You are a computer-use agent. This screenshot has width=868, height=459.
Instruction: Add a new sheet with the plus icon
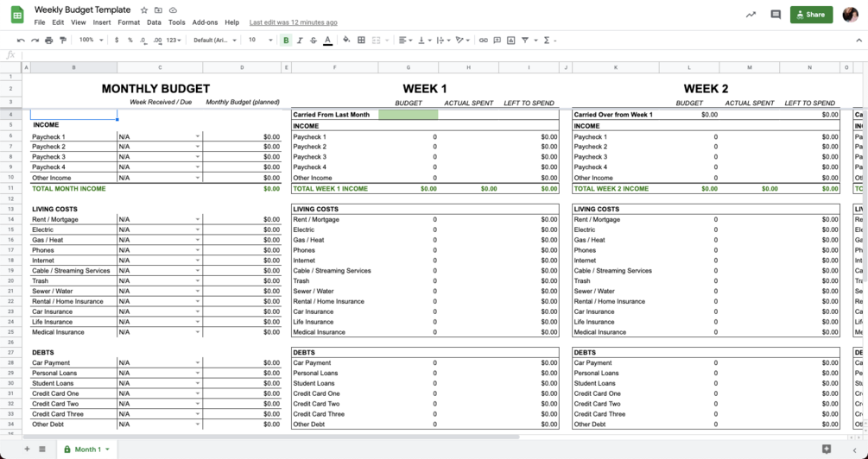(x=27, y=449)
